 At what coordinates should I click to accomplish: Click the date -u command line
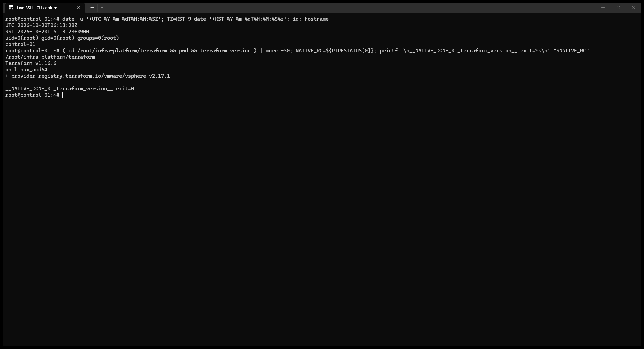[x=167, y=19]
